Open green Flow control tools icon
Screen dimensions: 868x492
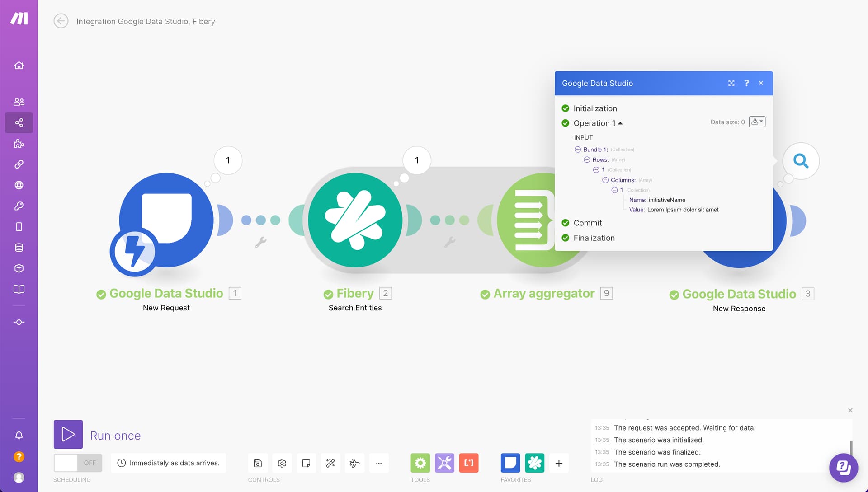(x=420, y=463)
